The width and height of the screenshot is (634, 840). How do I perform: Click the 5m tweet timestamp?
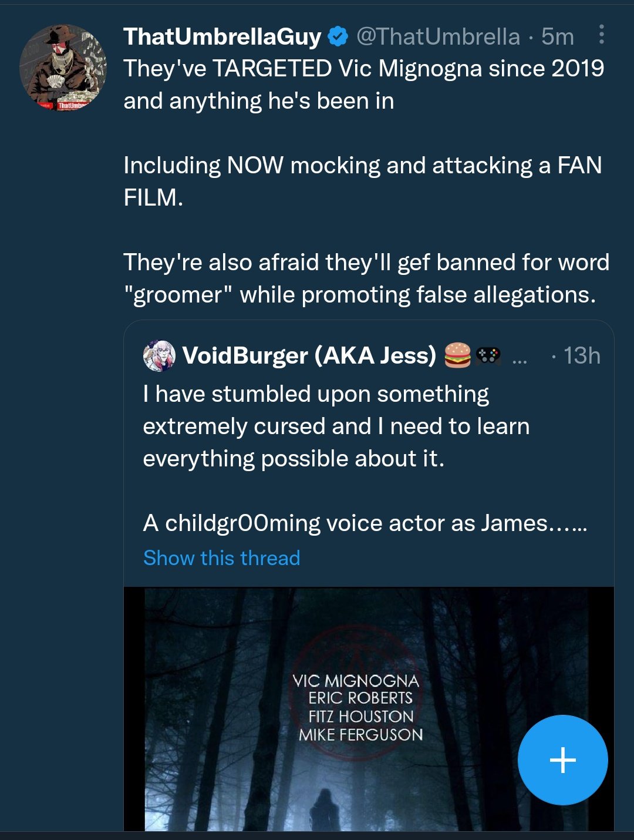557,36
